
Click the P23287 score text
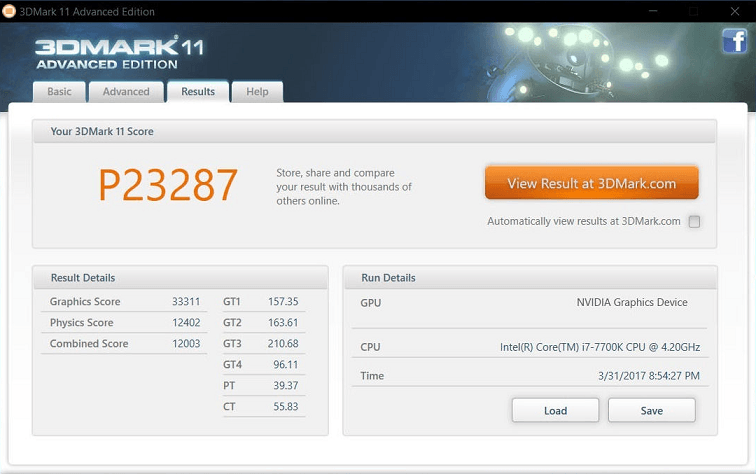pos(168,186)
